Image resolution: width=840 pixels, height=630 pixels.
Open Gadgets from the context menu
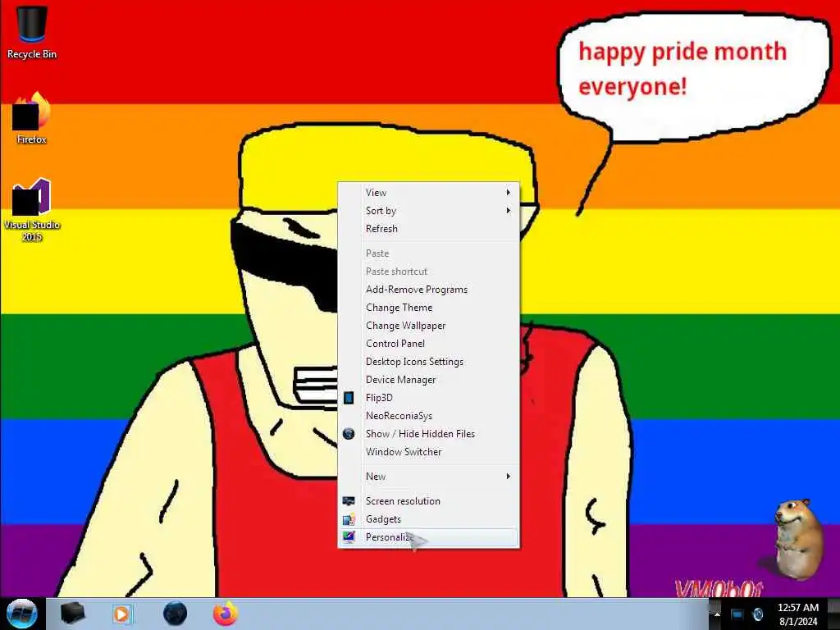pyautogui.click(x=428, y=519)
